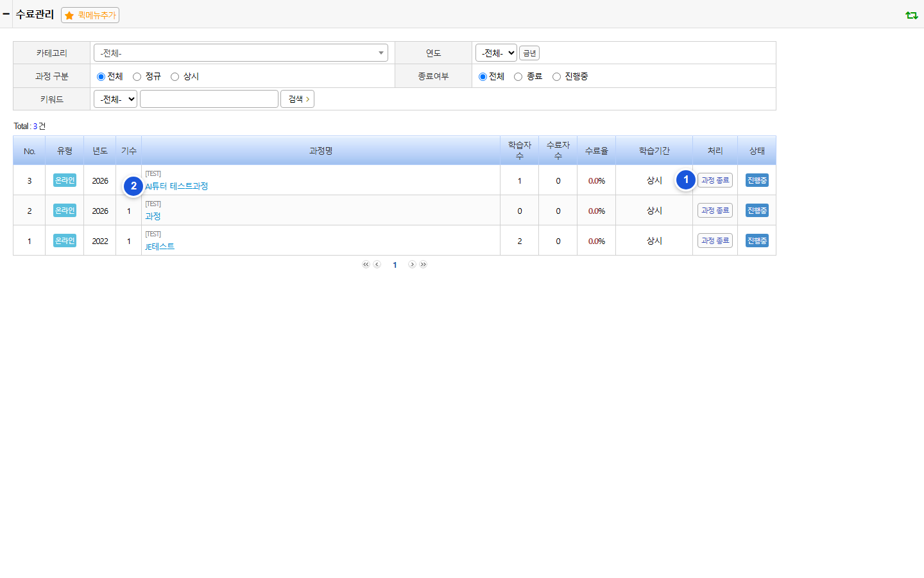Click the keyword search input field

209,99
